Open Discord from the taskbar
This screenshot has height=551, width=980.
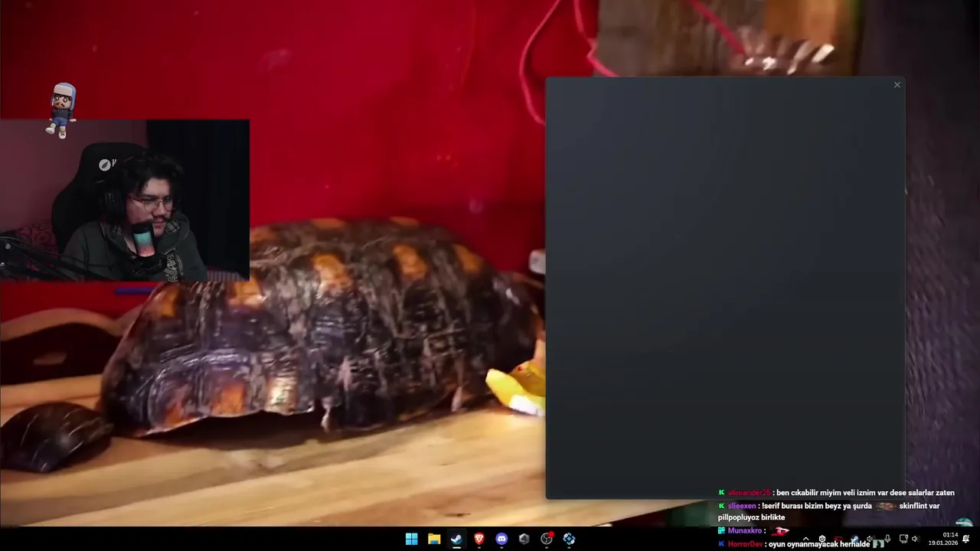coord(501,539)
